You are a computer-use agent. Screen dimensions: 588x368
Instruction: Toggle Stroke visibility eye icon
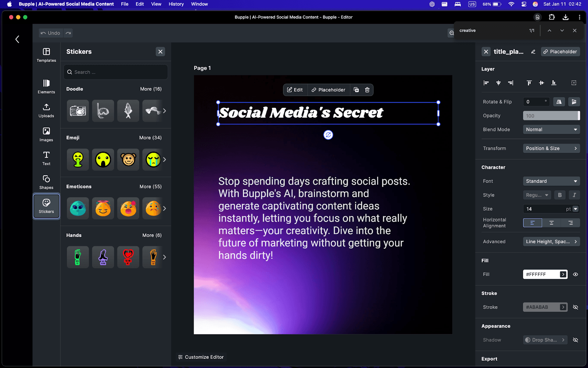(x=576, y=307)
